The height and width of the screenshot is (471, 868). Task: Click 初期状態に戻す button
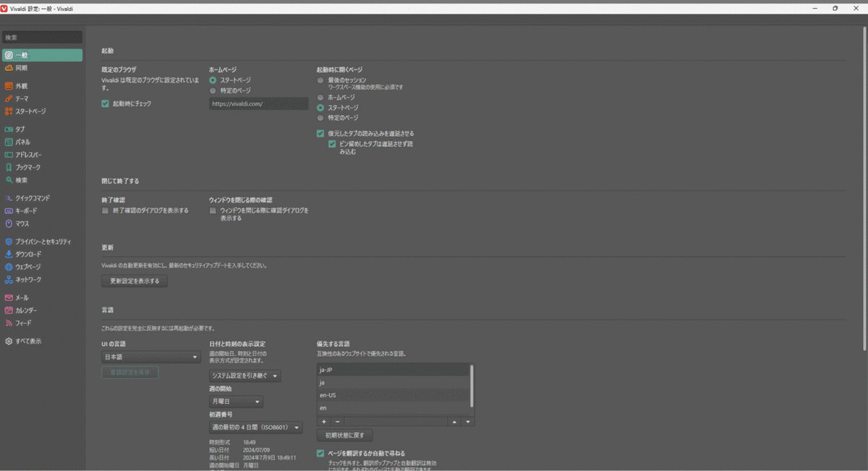tap(345, 436)
